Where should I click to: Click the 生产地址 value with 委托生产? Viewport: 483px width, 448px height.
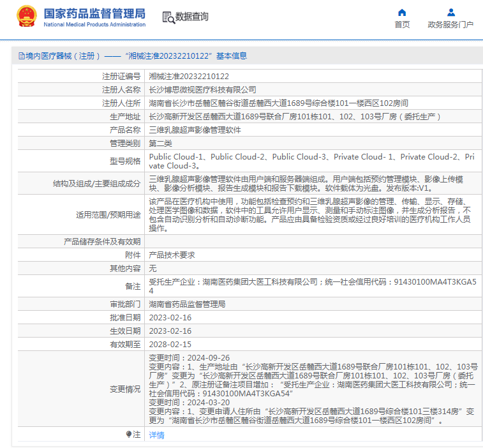click(295, 117)
